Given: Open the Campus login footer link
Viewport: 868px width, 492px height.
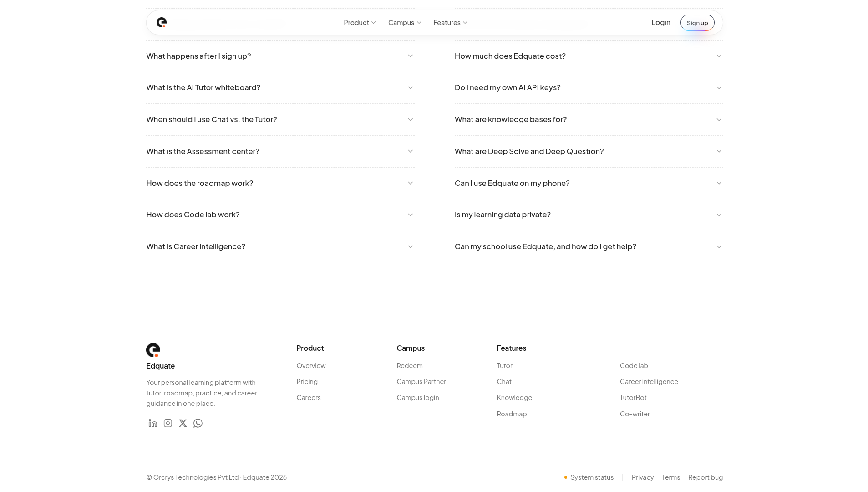Looking at the screenshot, I should tap(418, 398).
